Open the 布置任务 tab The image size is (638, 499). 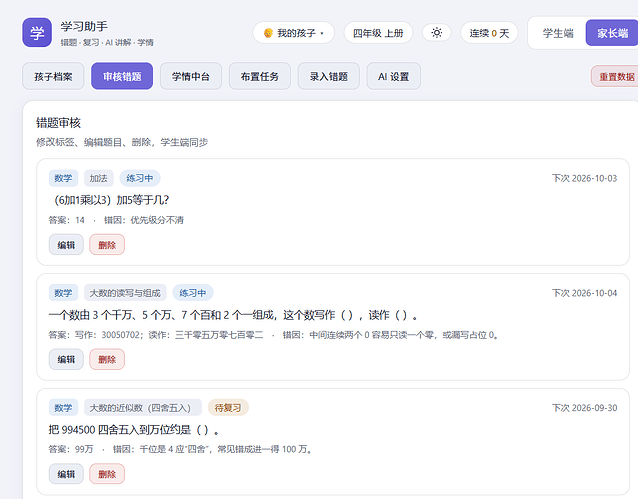(260, 76)
